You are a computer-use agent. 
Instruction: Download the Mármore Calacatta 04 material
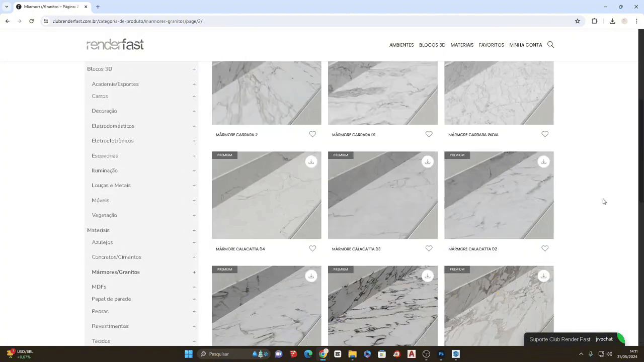click(311, 162)
